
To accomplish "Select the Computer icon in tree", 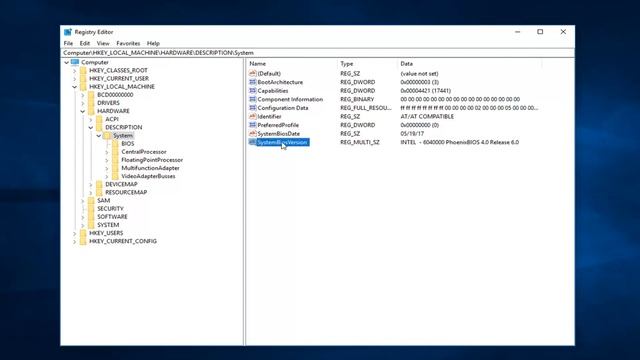I will point(75,62).
